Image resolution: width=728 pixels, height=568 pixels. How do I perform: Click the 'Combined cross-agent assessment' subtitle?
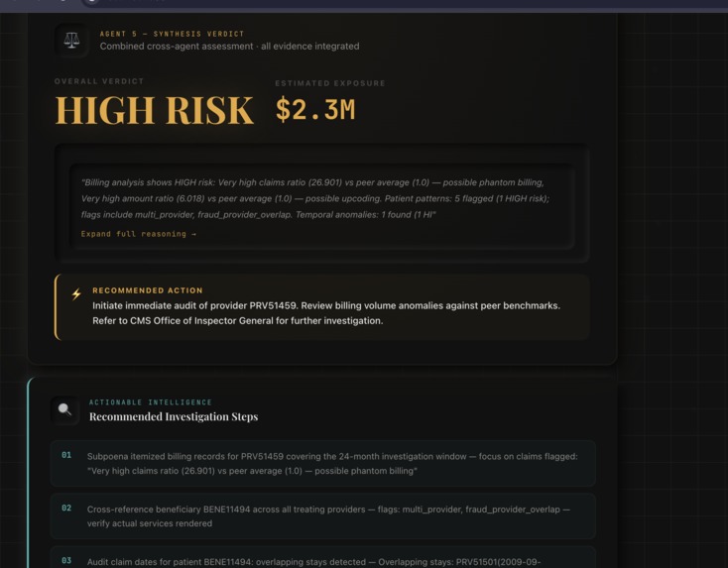[x=229, y=47]
